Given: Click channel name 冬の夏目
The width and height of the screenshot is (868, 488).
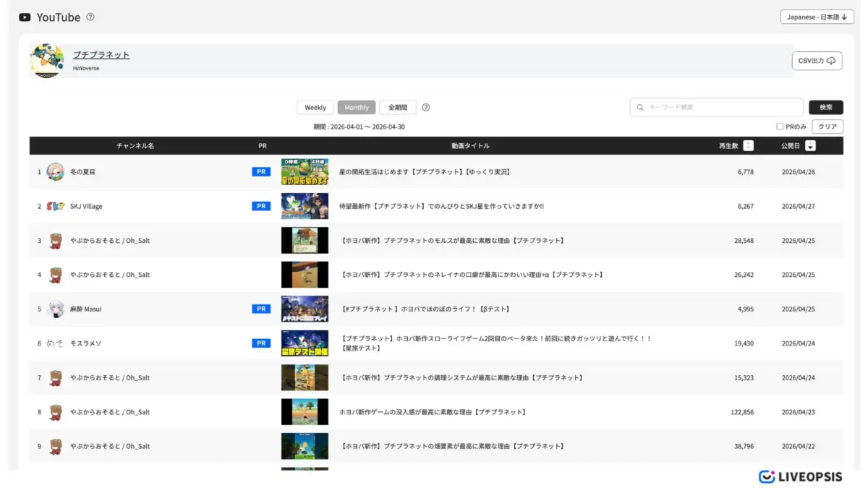Looking at the screenshot, I should pos(82,172).
